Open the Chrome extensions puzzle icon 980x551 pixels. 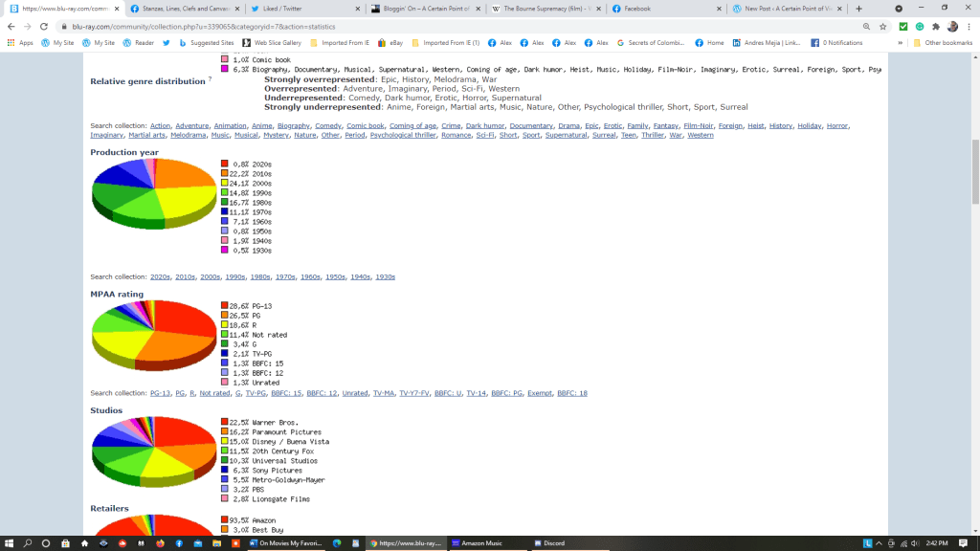[x=935, y=27]
